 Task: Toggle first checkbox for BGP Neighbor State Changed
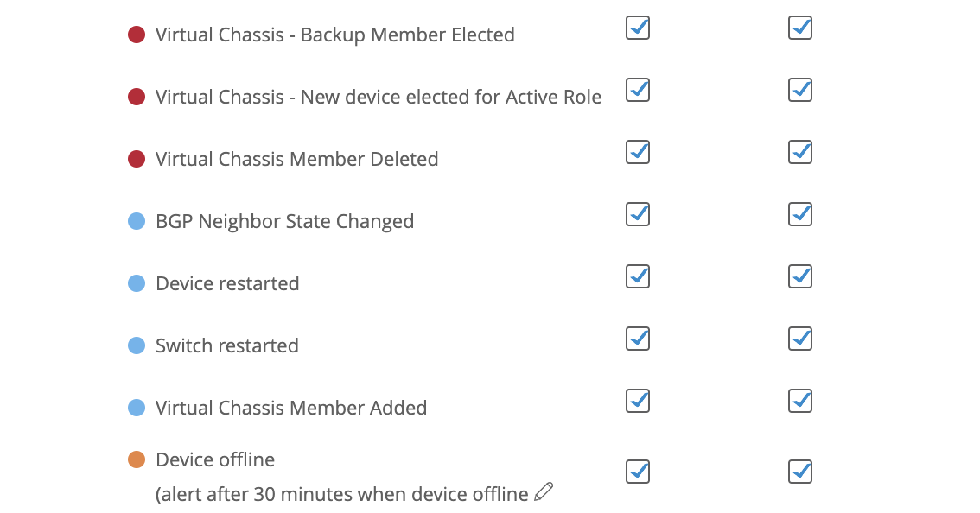(x=638, y=214)
